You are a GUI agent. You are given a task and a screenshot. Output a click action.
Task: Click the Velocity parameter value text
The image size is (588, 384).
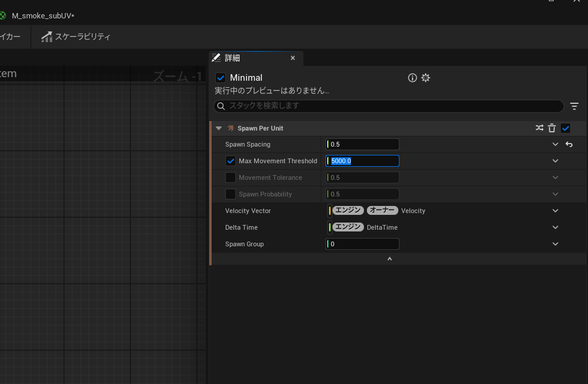(413, 211)
